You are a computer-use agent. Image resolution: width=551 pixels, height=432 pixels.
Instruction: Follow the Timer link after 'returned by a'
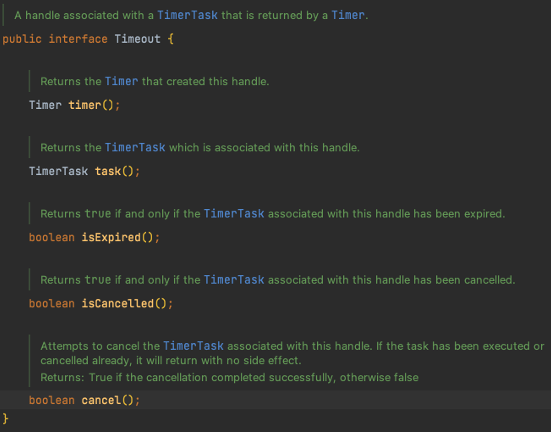click(348, 15)
